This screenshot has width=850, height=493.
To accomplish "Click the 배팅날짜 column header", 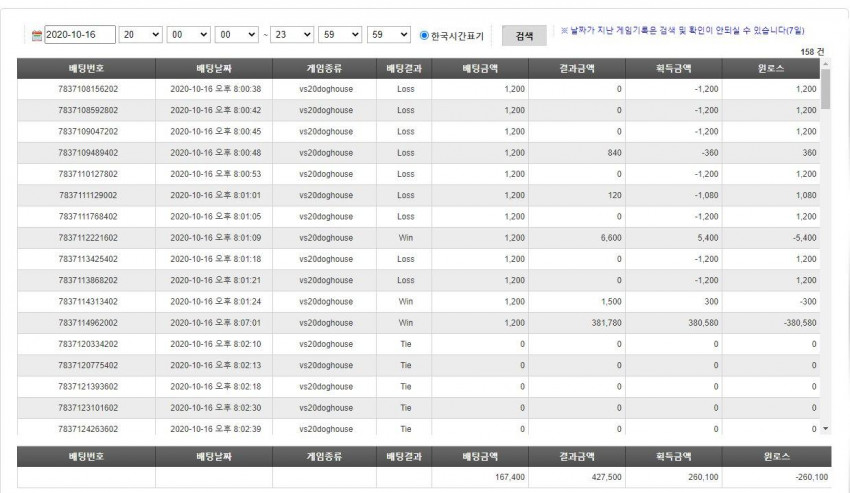I will point(214,69).
